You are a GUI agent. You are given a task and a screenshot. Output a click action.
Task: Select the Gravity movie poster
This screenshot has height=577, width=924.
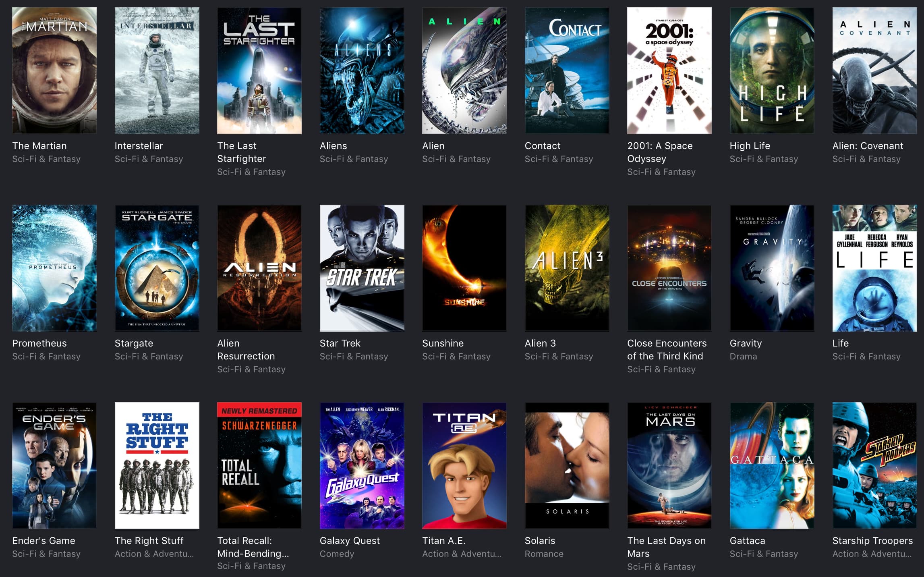[772, 268]
